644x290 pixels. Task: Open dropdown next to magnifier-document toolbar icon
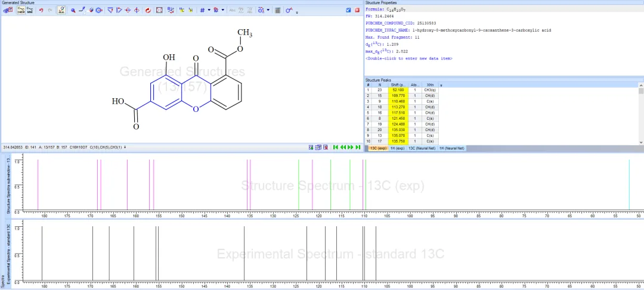268,10
